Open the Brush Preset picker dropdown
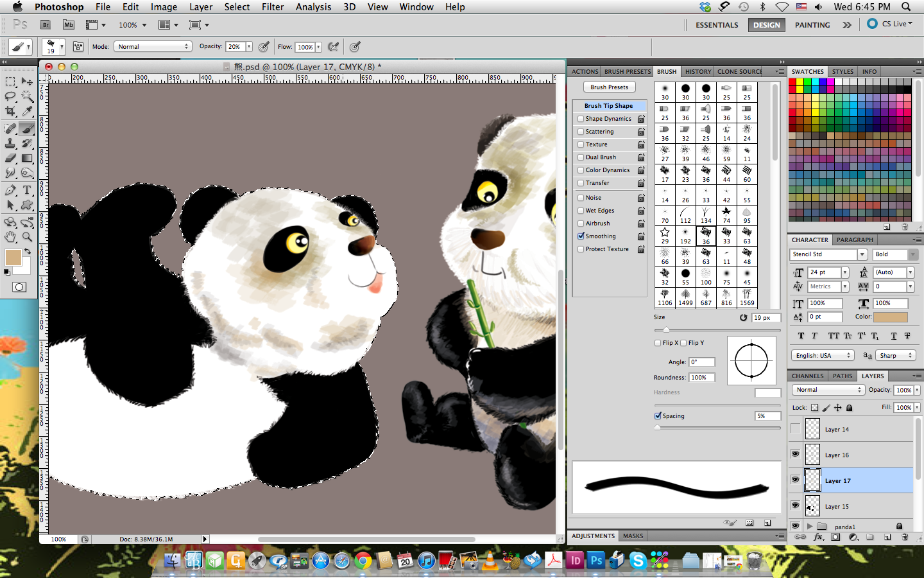This screenshot has width=924, height=578. click(x=62, y=47)
